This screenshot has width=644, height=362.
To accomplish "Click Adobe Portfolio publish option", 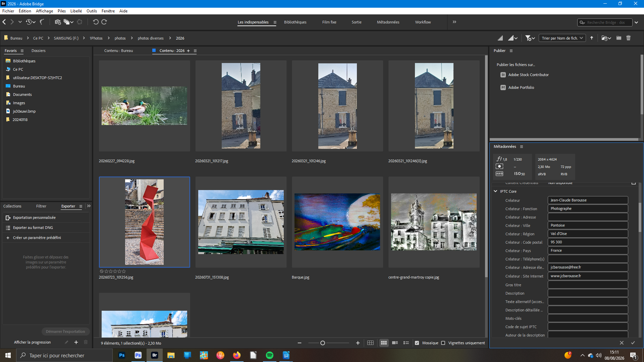I will 517,87.
